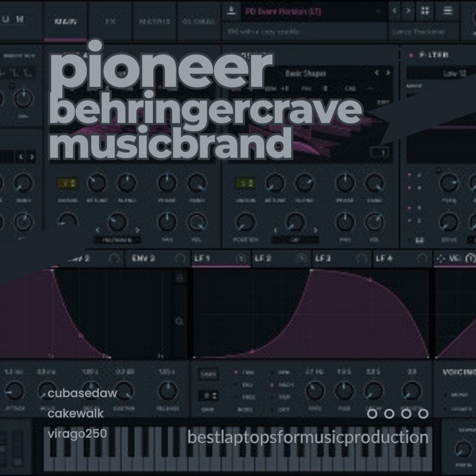Click LFO 4 modulation source handle
This screenshot has width=476, height=476.
(422, 258)
